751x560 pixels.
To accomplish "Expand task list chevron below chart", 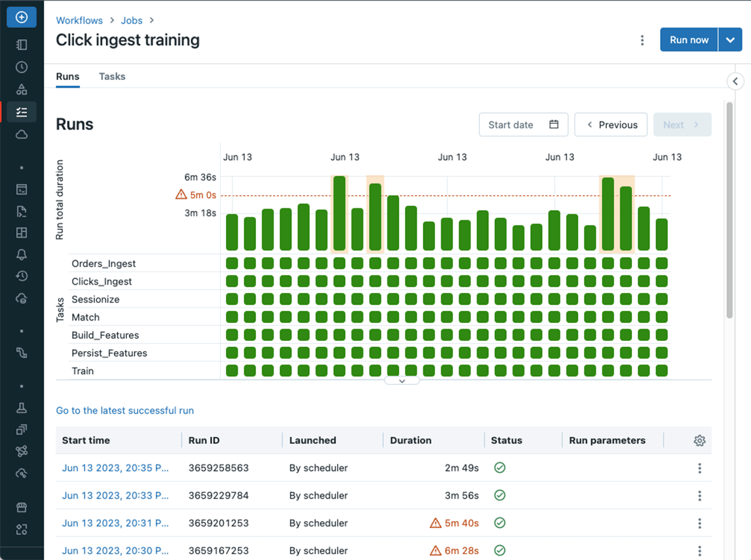I will point(402,380).
